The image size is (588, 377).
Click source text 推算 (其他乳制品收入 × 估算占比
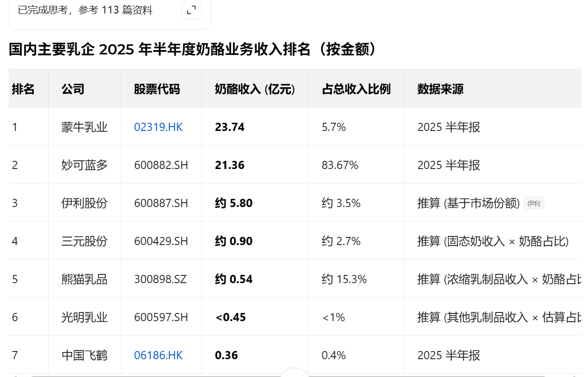(499, 317)
